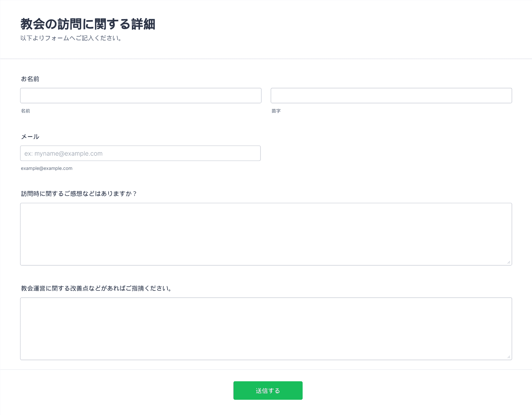This screenshot has width=532, height=415.
Task: Click the 訪問時に関するご感想 textarea
Action: click(x=266, y=234)
